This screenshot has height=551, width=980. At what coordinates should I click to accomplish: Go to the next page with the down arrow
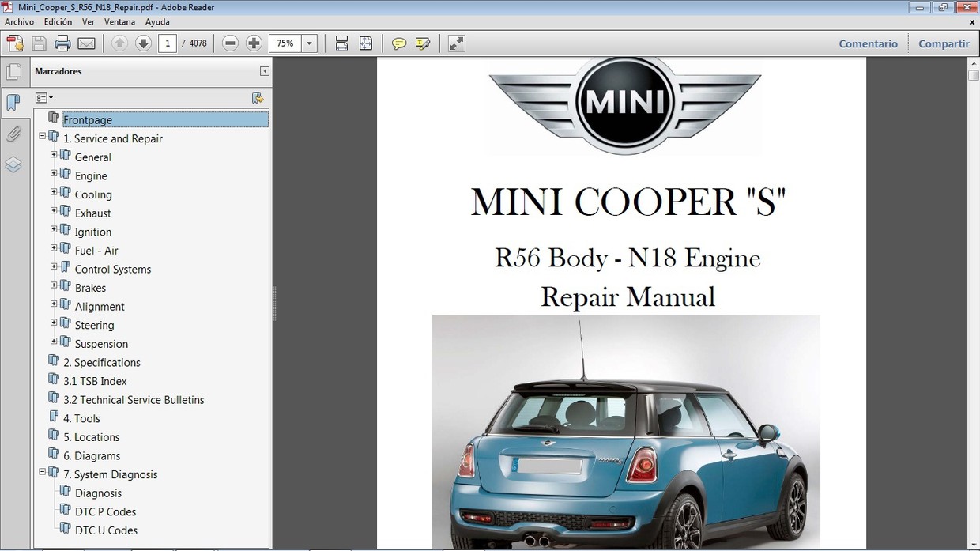pos(142,43)
